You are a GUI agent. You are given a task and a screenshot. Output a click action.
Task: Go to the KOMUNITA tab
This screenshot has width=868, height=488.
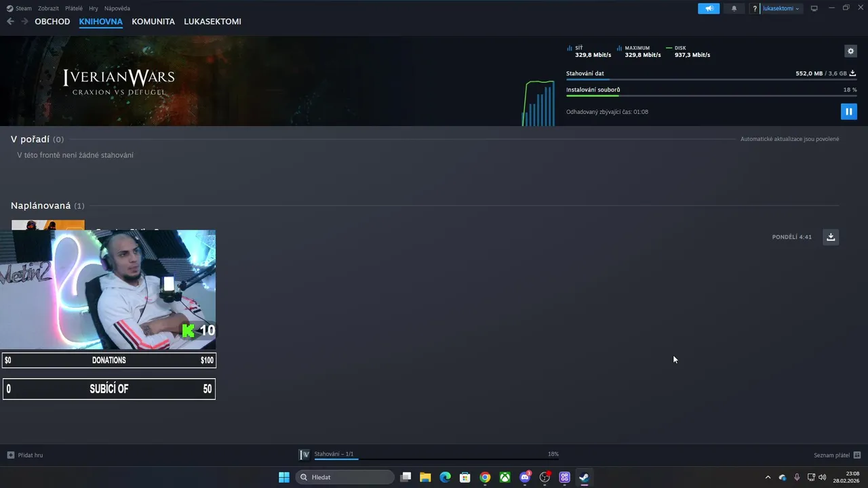(x=153, y=22)
